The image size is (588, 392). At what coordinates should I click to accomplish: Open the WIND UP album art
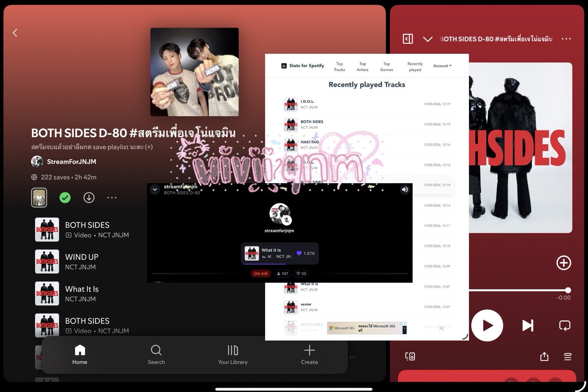[x=47, y=262]
